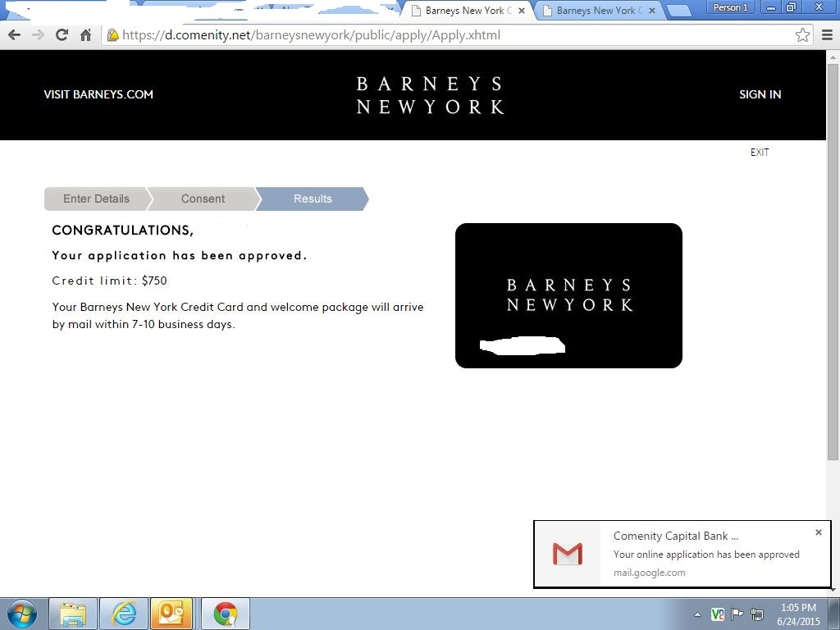Click the padlock security icon in address bar
This screenshot has width=840, height=630.
click(112, 35)
